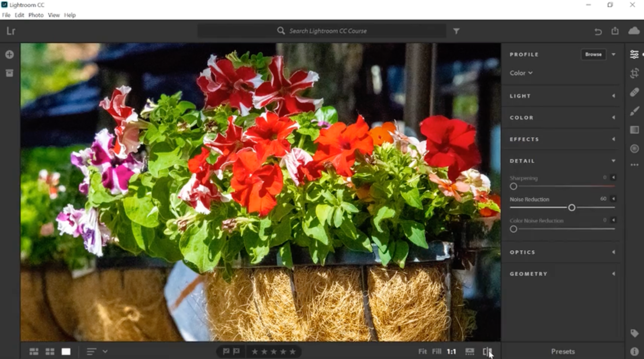Switch to single photo Detail view
644x359 pixels.
tap(66, 352)
